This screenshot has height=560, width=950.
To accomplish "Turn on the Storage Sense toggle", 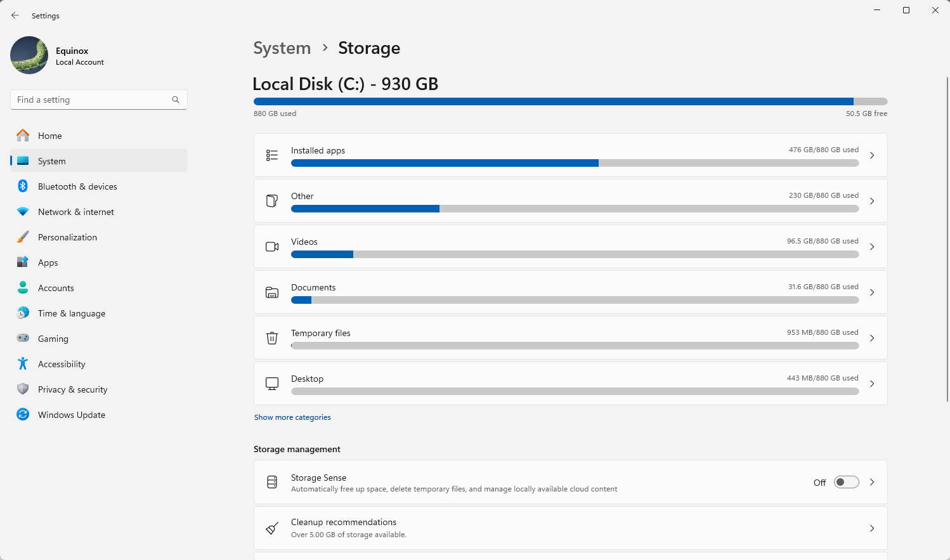I will (x=846, y=482).
